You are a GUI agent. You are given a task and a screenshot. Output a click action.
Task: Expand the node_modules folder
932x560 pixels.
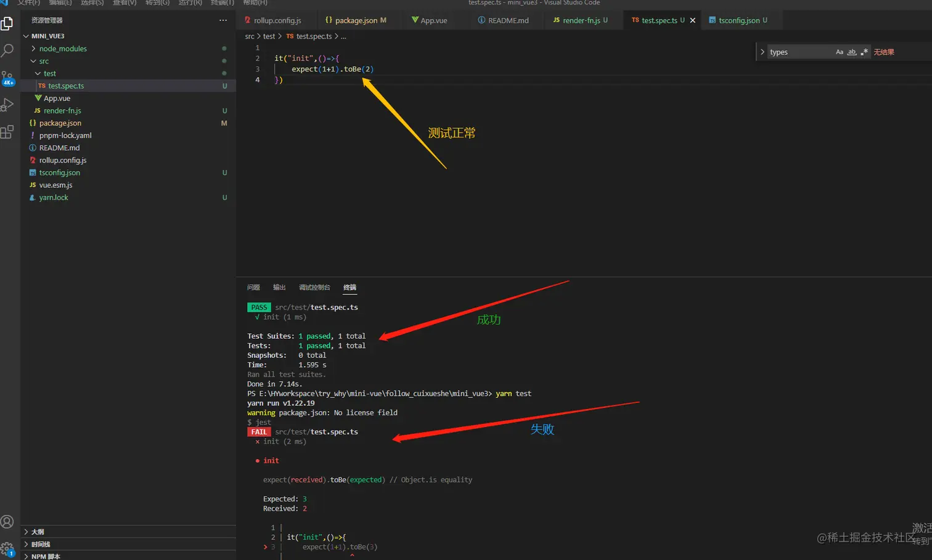(33, 49)
